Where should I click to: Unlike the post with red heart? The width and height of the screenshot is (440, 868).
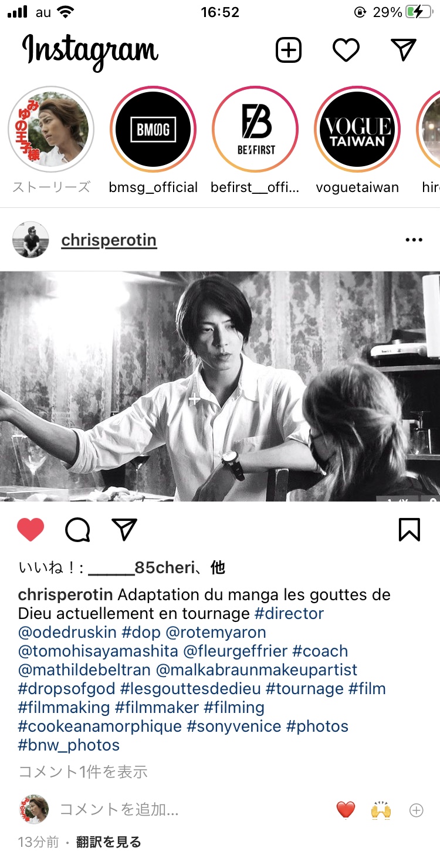coord(31,530)
